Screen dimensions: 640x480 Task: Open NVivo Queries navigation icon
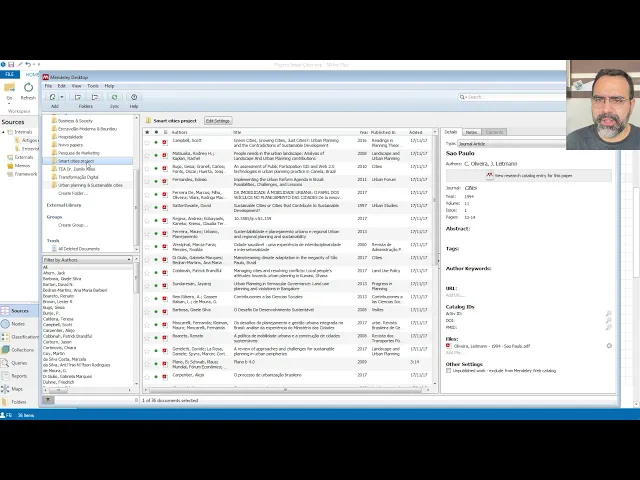coord(5,363)
